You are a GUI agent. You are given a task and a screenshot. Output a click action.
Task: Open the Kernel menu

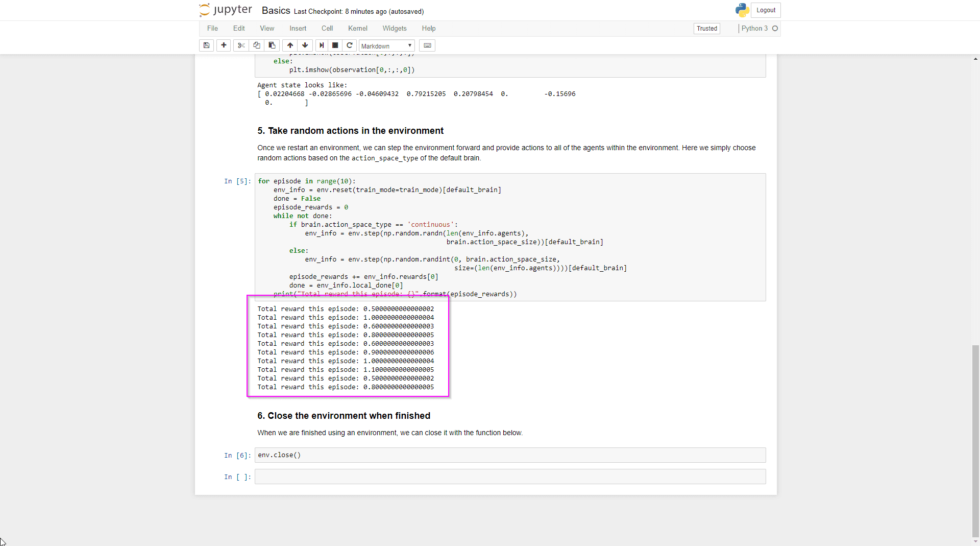coord(357,29)
